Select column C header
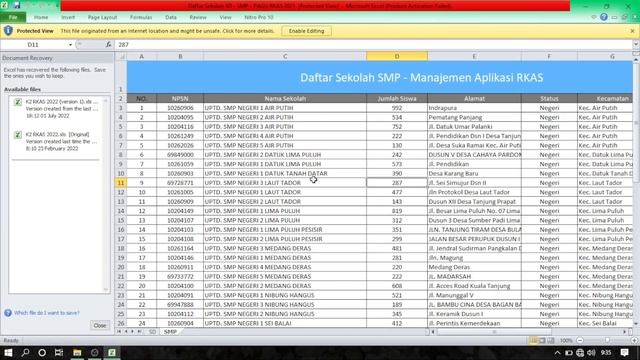The image size is (640, 360). coord(285,56)
